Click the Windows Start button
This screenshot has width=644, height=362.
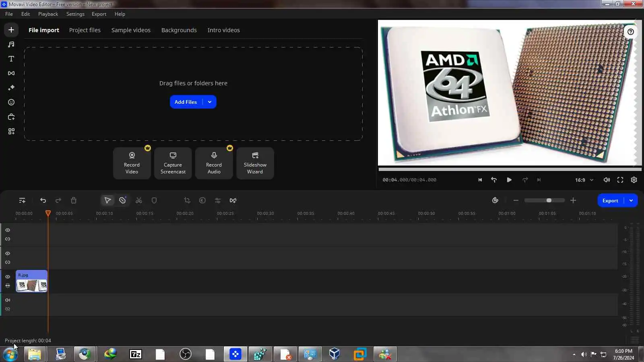coord(10,354)
